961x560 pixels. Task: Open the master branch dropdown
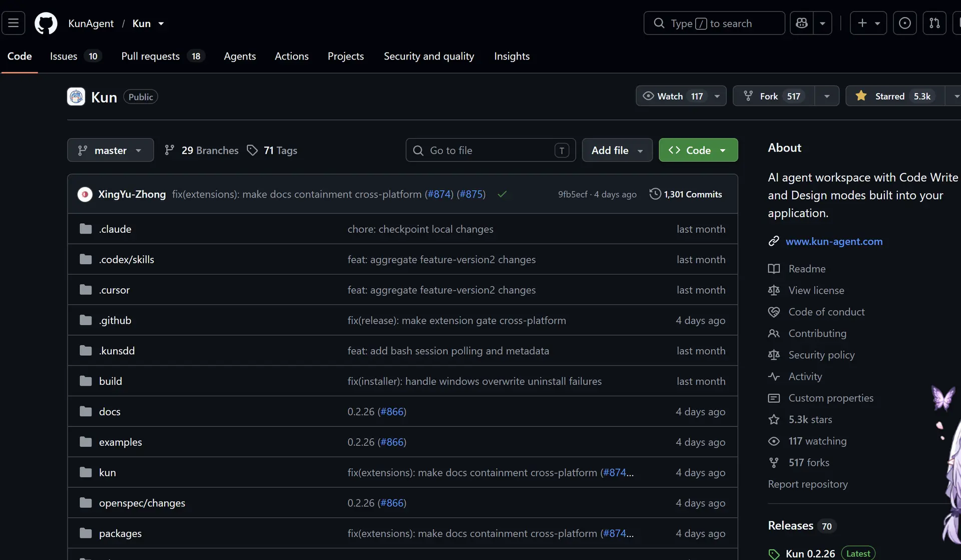110,150
